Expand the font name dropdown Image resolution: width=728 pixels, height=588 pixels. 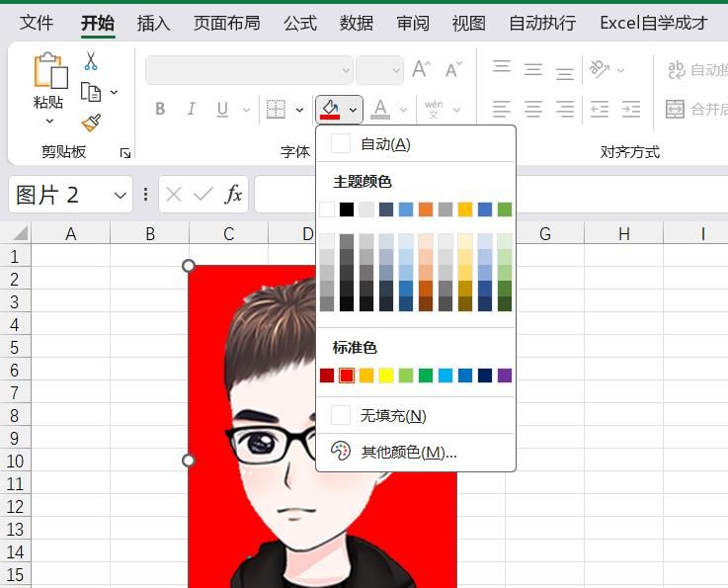pyautogui.click(x=345, y=70)
